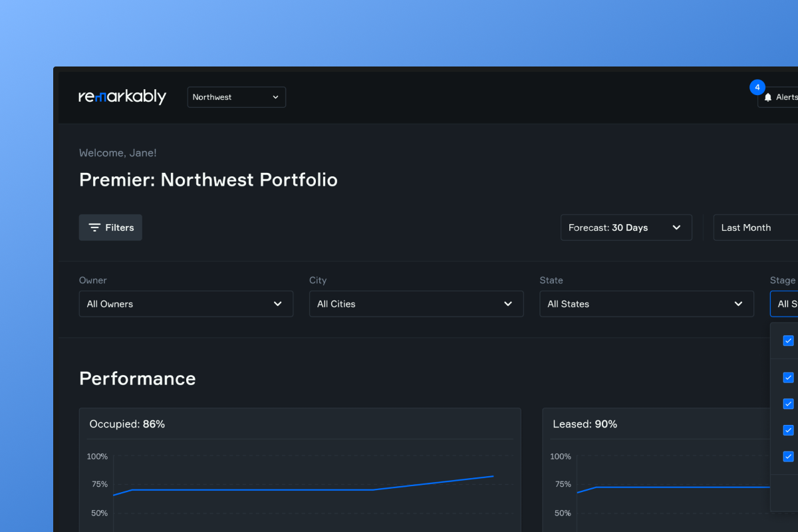The height and width of the screenshot is (532, 798).
Task: Click the chevron arrow on Forecast 30 Days
Action: pos(676,227)
